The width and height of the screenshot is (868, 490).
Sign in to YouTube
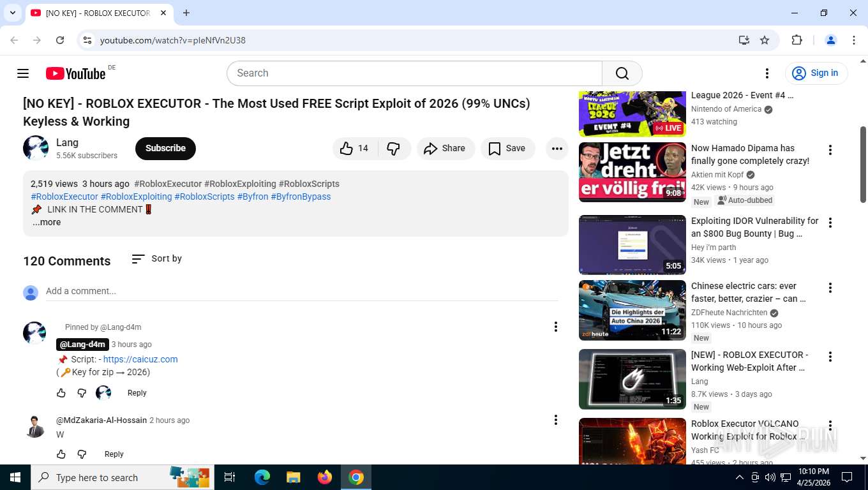click(x=816, y=73)
